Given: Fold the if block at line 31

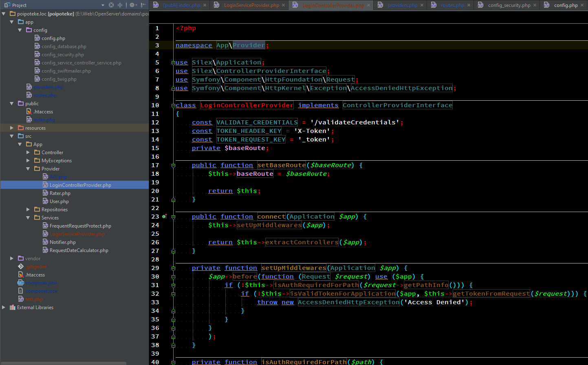Looking at the screenshot, I should (173, 285).
